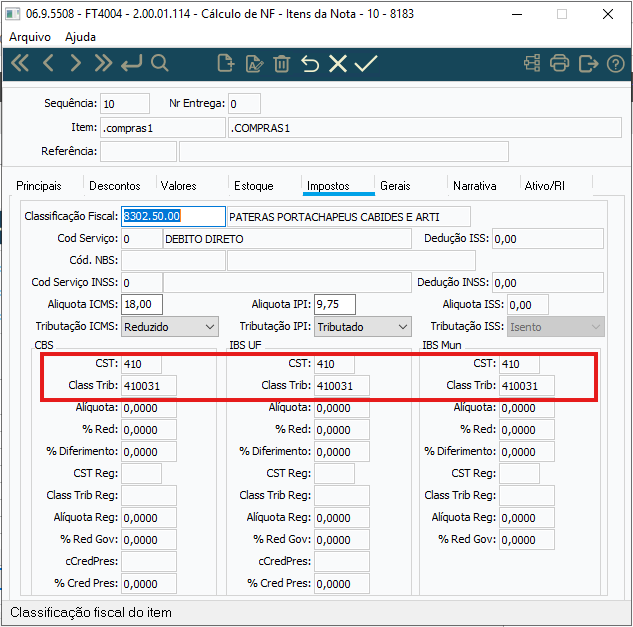
Task: Go to next record arrow icon
Action: (75, 63)
